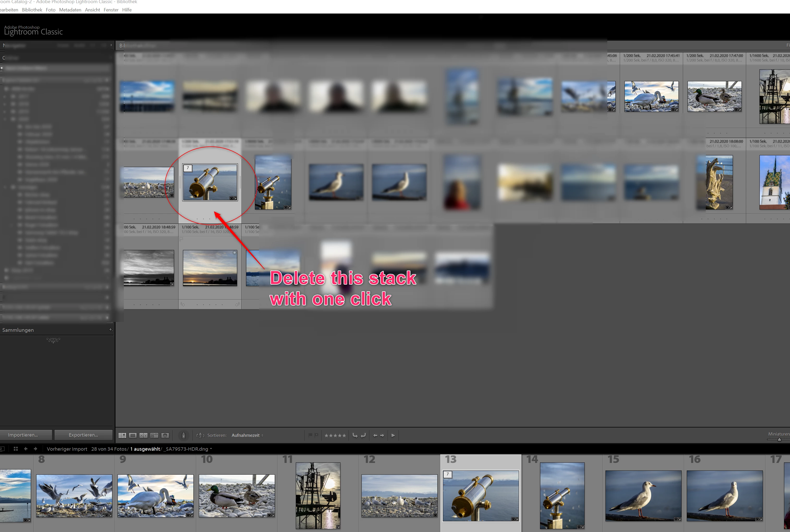Image resolution: width=790 pixels, height=532 pixels.
Task: Click the Exportieren... button
Action: (83, 435)
